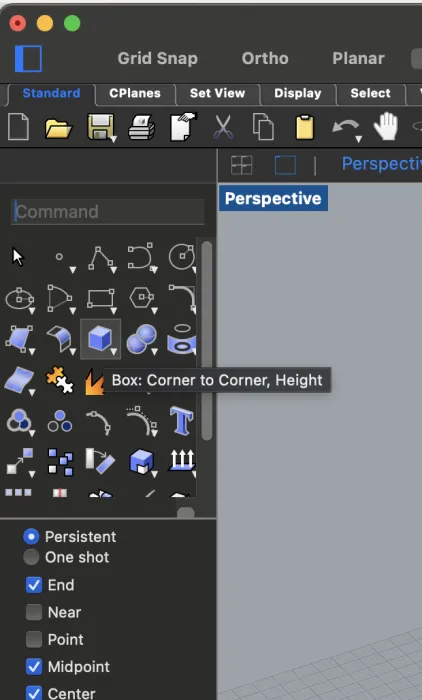Uncheck the Midpoint object snap

[34, 667]
